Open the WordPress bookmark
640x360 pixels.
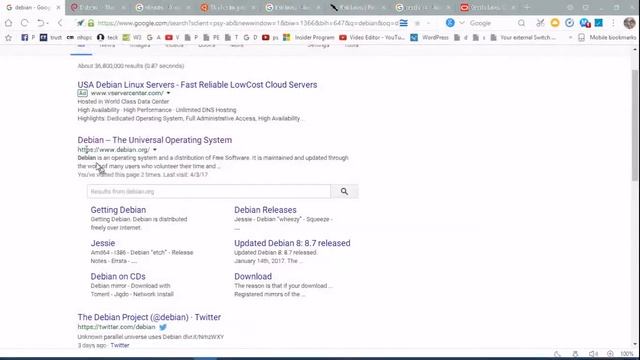429,38
